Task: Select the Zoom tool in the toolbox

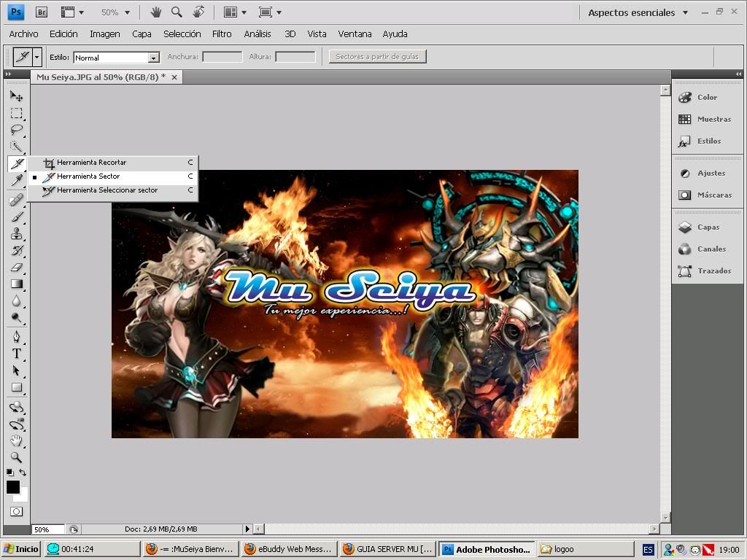Action: pyautogui.click(x=16, y=457)
